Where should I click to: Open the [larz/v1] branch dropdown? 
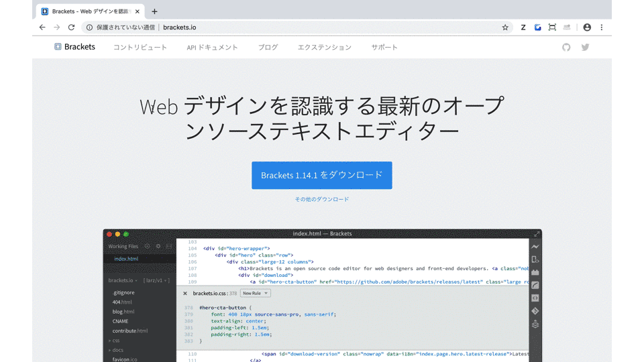[156, 281]
